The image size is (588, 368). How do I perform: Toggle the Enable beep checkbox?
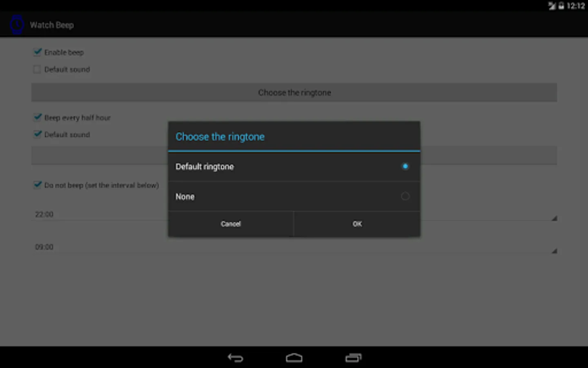tap(38, 52)
